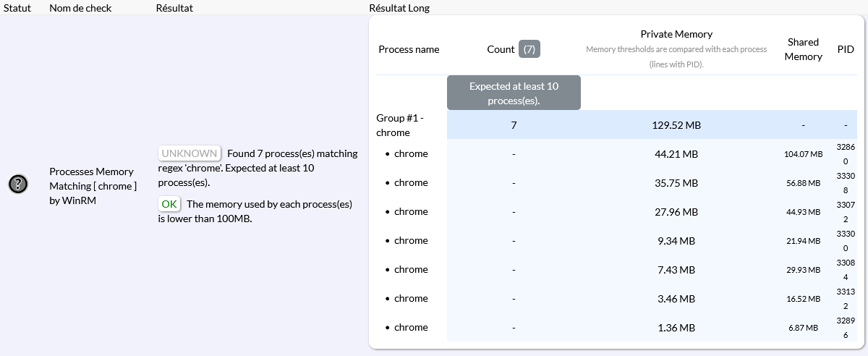The height and width of the screenshot is (356, 868).
Task: Select the chrome process using 44.21 MB
Action: [x=411, y=153]
